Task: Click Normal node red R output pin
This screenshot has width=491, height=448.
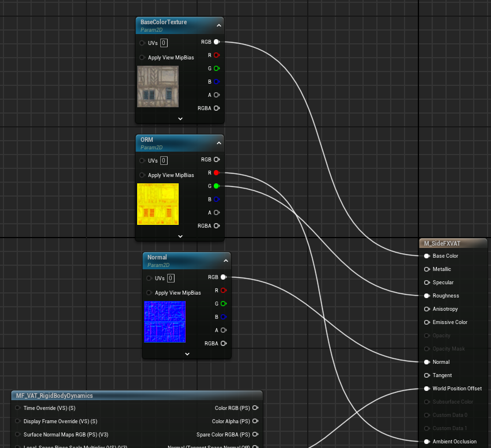Action: (224, 291)
